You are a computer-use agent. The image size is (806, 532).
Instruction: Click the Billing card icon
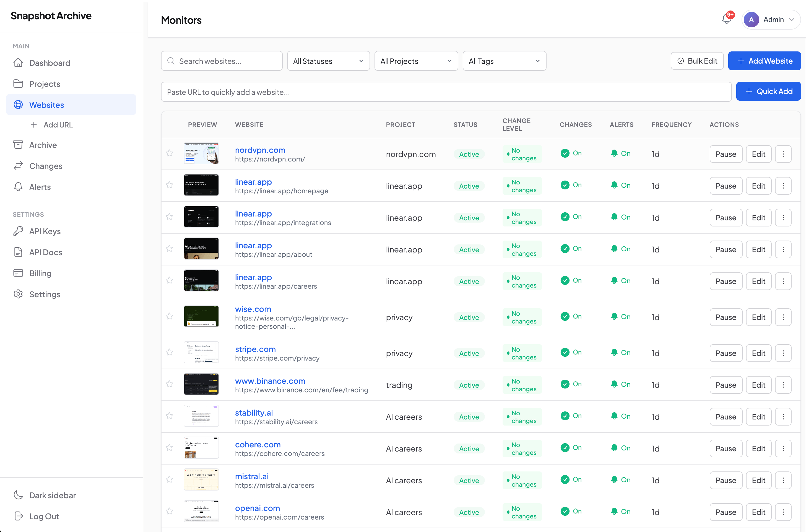(18, 273)
